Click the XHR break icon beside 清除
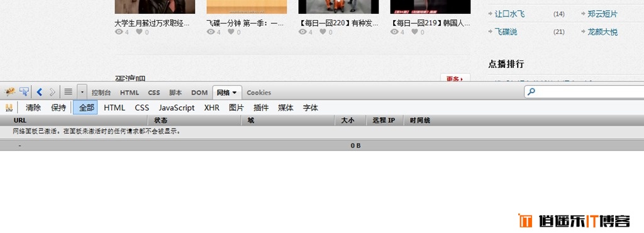644x233 pixels. click(x=9, y=108)
